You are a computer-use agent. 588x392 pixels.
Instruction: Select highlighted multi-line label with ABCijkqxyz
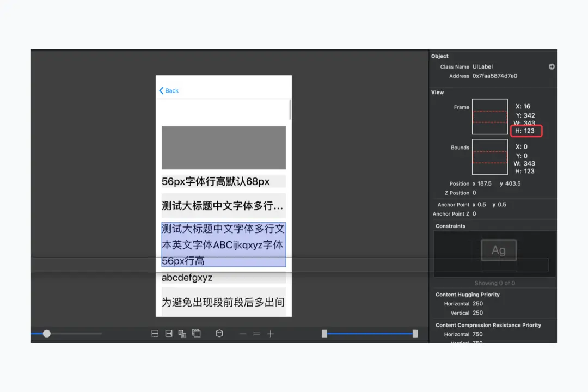tap(224, 244)
